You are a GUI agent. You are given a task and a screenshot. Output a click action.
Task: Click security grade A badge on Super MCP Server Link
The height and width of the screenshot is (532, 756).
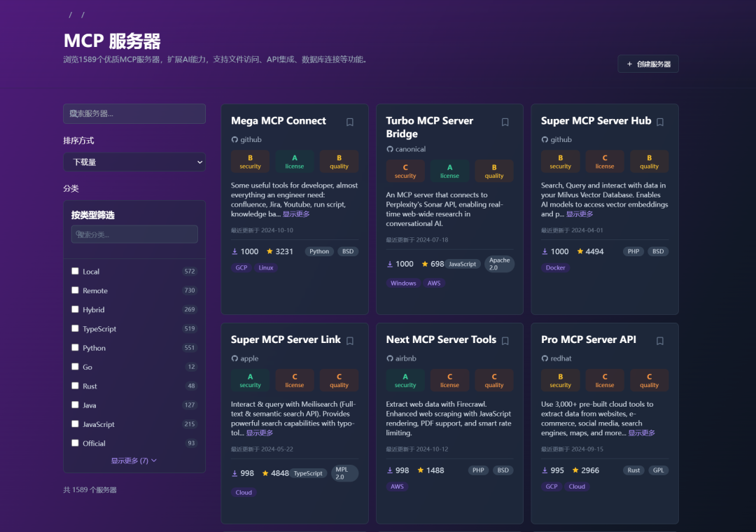point(250,381)
